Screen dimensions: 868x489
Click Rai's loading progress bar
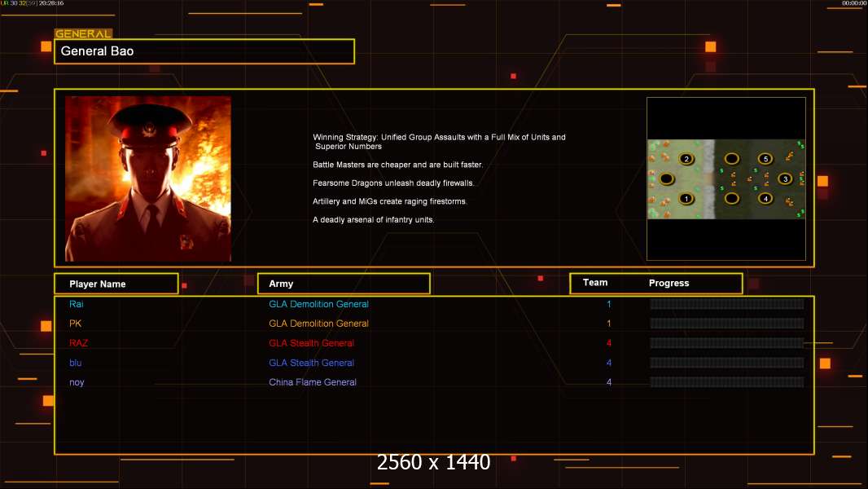click(x=727, y=303)
